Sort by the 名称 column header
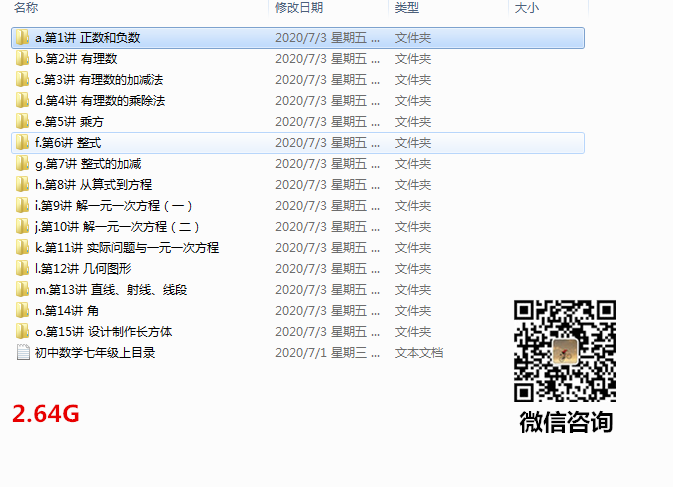The width and height of the screenshot is (673, 487). [x=26, y=8]
